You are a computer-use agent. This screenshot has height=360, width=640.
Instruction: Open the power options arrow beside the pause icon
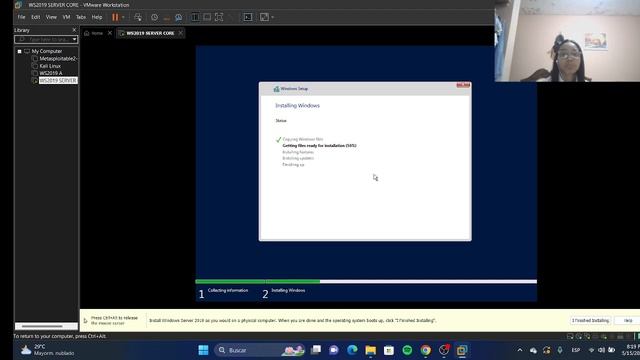(x=123, y=17)
